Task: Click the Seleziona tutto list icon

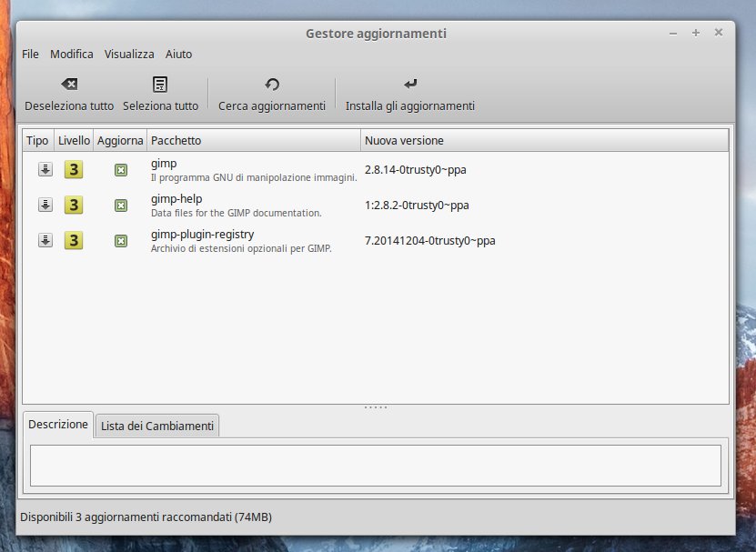Action: click(x=160, y=85)
